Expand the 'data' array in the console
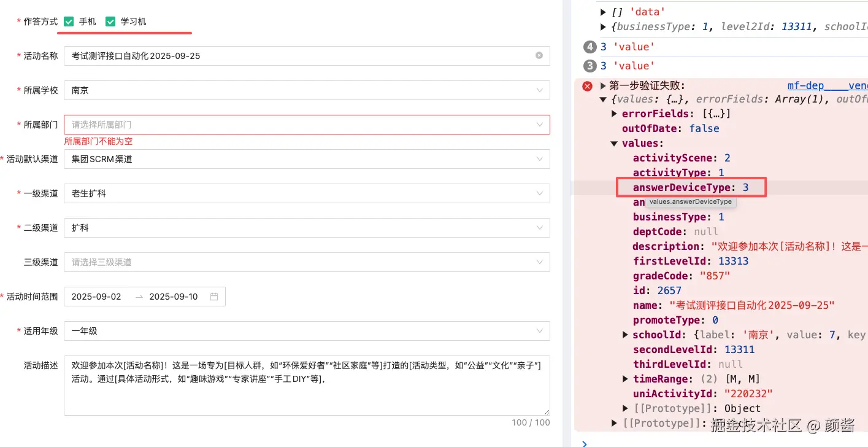868x447 pixels. point(602,11)
